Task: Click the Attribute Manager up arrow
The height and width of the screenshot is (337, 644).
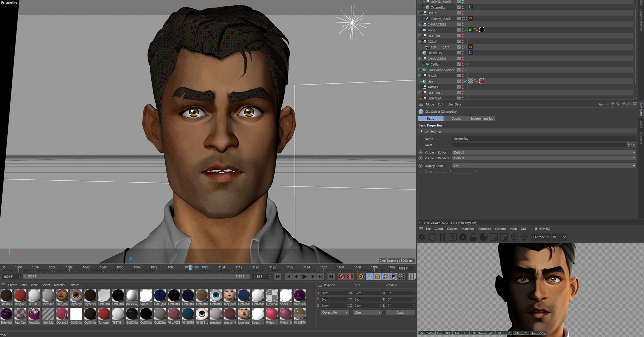Action: tap(612, 104)
